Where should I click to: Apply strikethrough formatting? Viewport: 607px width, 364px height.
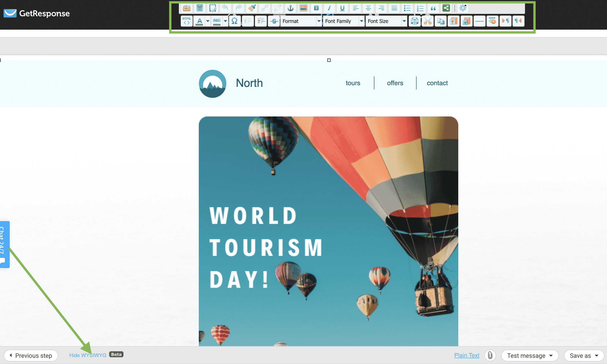tap(274, 21)
